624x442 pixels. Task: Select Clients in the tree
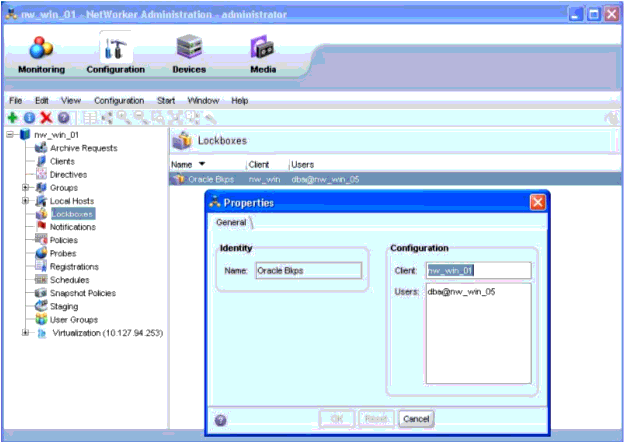tap(62, 161)
